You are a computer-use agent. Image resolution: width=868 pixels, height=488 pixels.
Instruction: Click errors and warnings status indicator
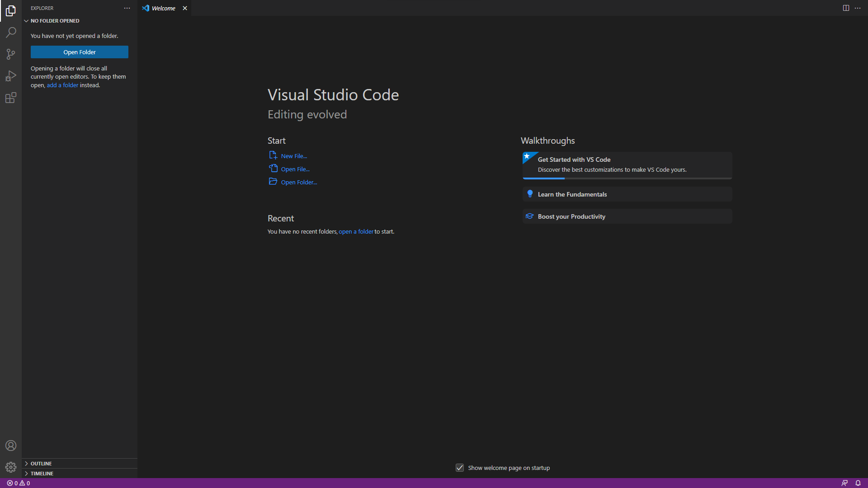[x=19, y=483]
